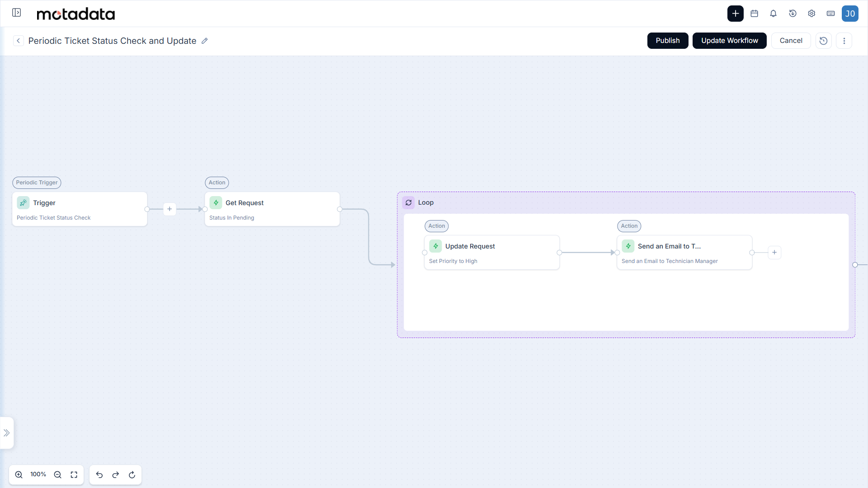Open the clock download history icon

[x=793, y=14]
